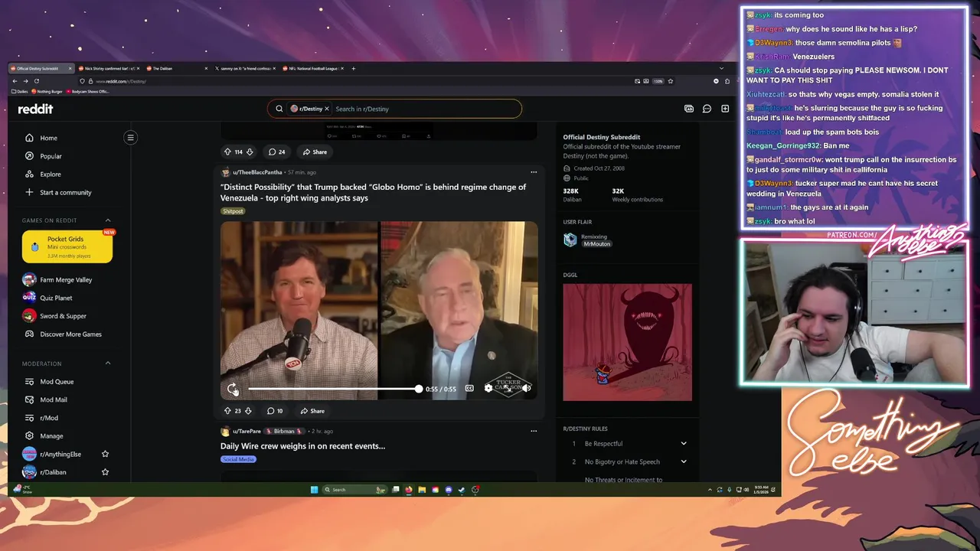
Task: Open the 24 comments of top post
Action: pos(276,152)
